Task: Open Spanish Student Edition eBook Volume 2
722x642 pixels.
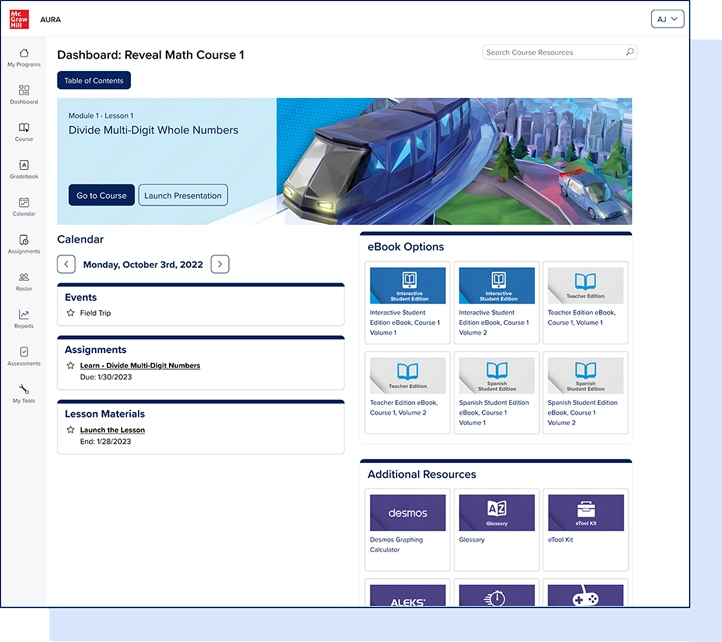Action: pyautogui.click(x=585, y=393)
